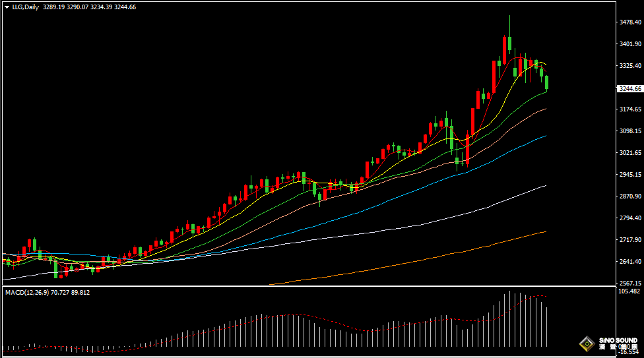
Task: Click the 3174.65 price axis label
Action: [x=631, y=109]
